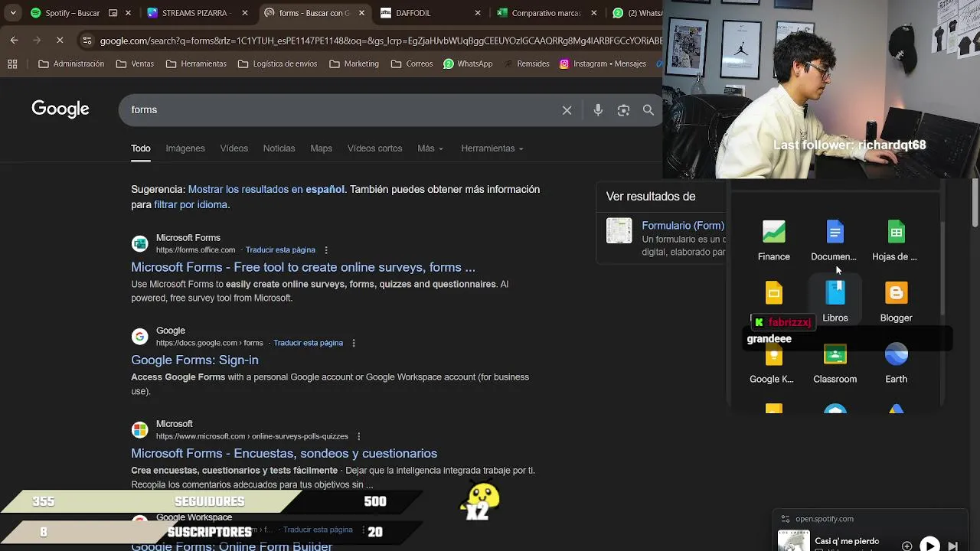Screen dimensions: 980x551
Task: Click Traducir esta página for forms.office.com
Action: pyautogui.click(x=280, y=250)
